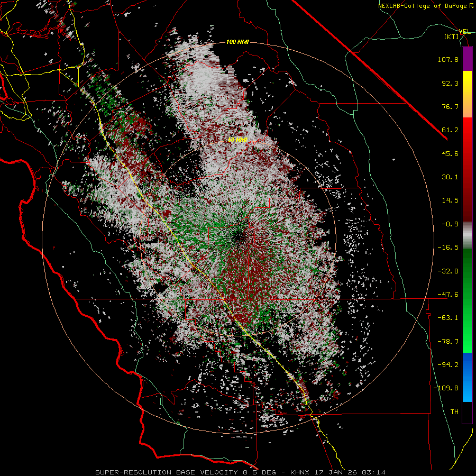
Task: Click the 45.6 velocity scale value
Action: click(450, 153)
